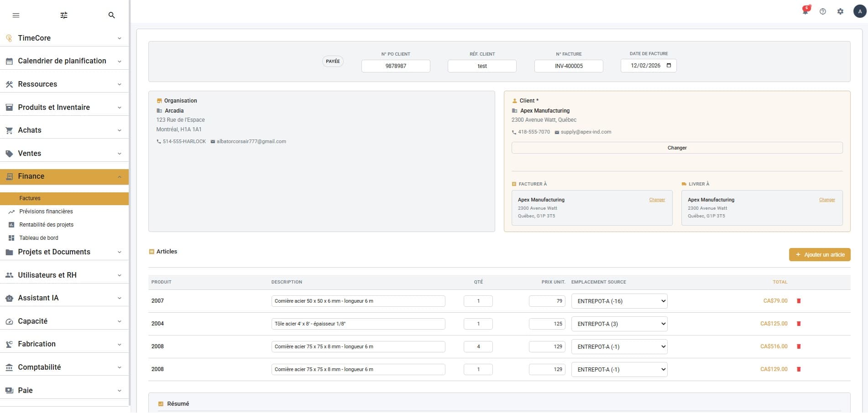
Task: Click the Ventes tag icon
Action: pos(9,154)
